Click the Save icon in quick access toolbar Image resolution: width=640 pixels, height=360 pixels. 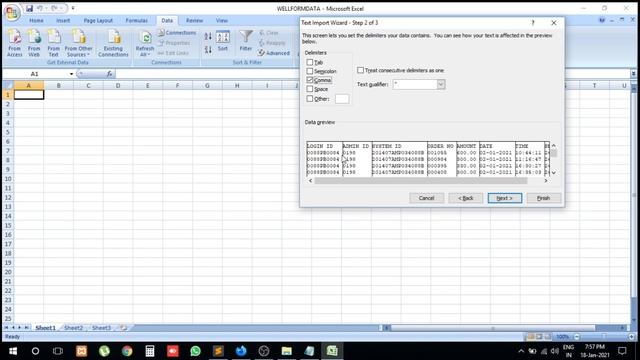29,8
